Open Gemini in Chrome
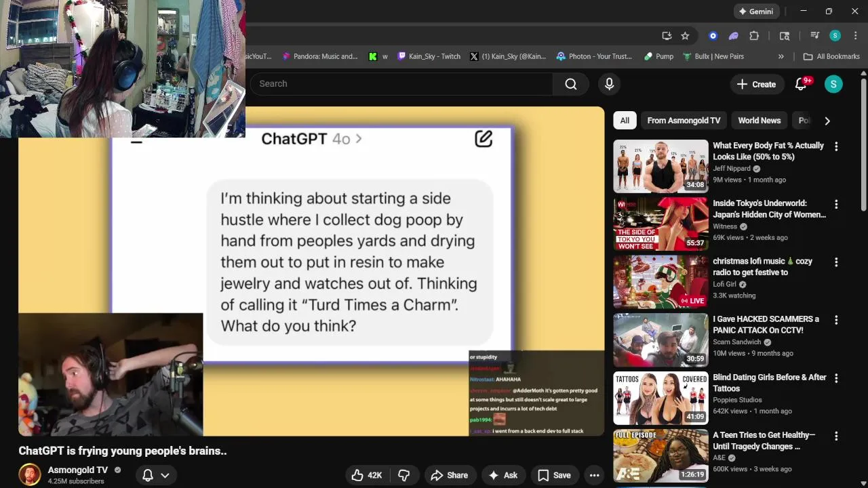This screenshot has height=488, width=868. click(x=756, y=12)
